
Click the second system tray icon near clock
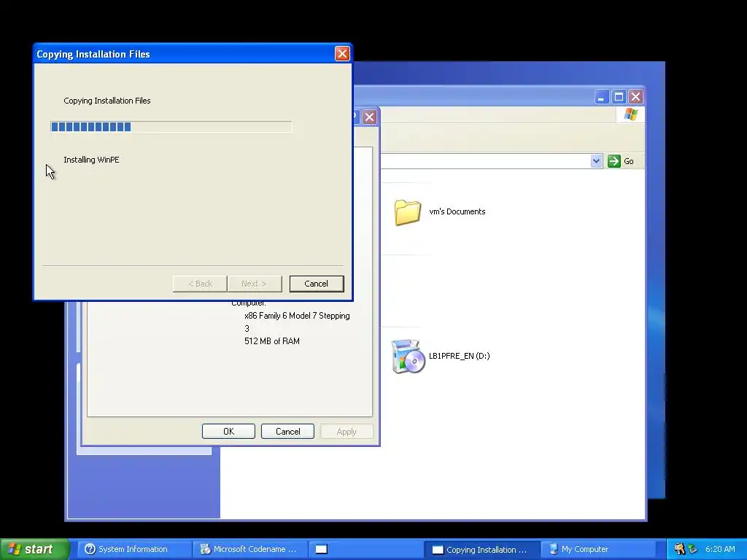pos(692,549)
